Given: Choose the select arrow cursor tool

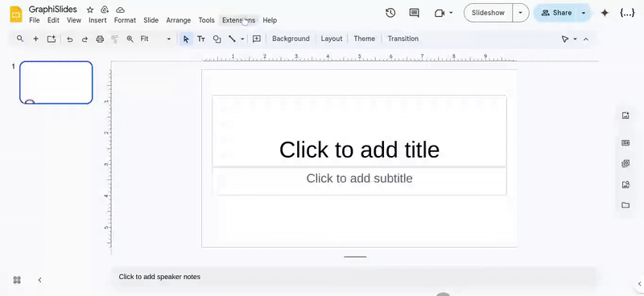Looking at the screenshot, I should pos(186,39).
